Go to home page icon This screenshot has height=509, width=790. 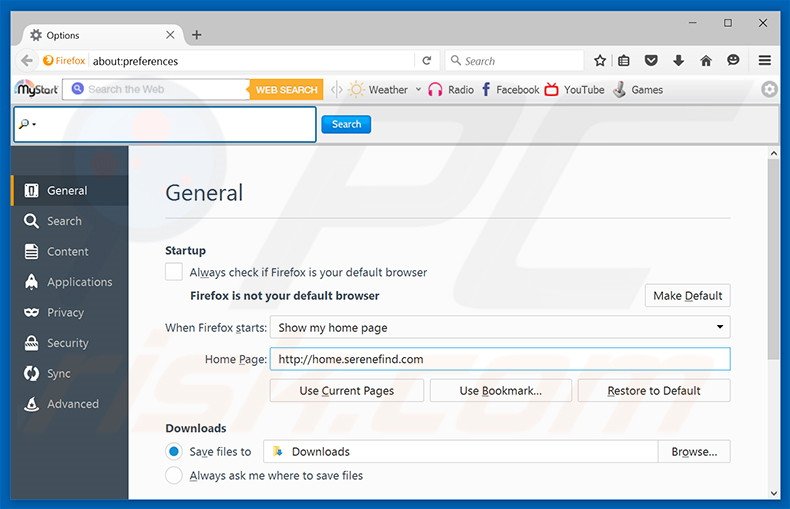[706, 61]
